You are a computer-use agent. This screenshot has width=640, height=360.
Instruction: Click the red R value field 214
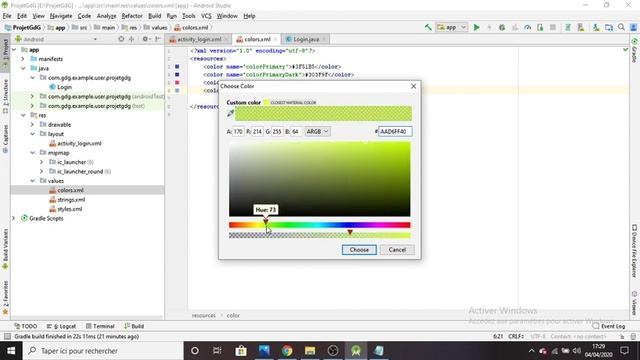[x=257, y=131]
